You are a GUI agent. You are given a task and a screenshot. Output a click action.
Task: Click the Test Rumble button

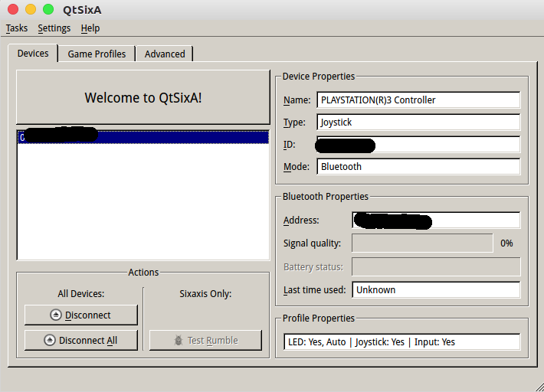click(x=206, y=341)
